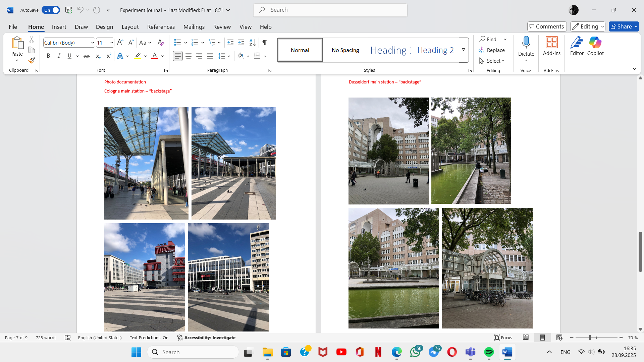Apply bullet list formatting
The width and height of the screenshot is (644, 362).
177,43
